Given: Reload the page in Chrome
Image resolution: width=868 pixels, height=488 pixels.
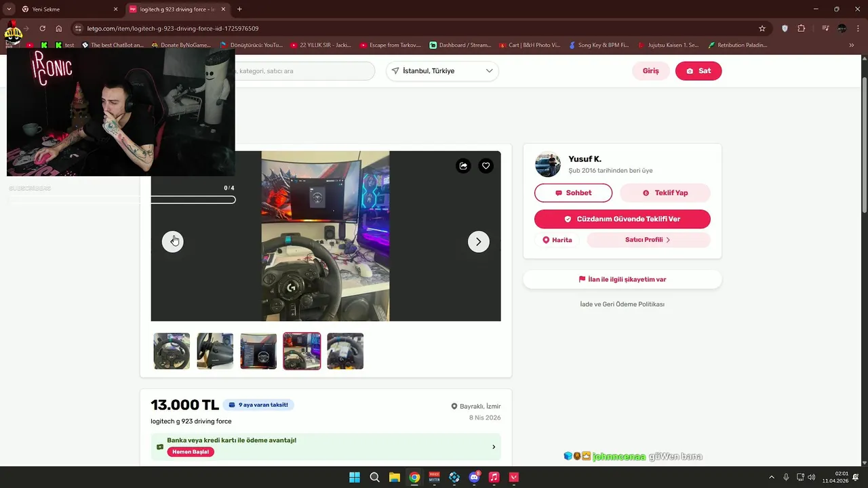Looking at the screenshot, I should click(42, 28).
